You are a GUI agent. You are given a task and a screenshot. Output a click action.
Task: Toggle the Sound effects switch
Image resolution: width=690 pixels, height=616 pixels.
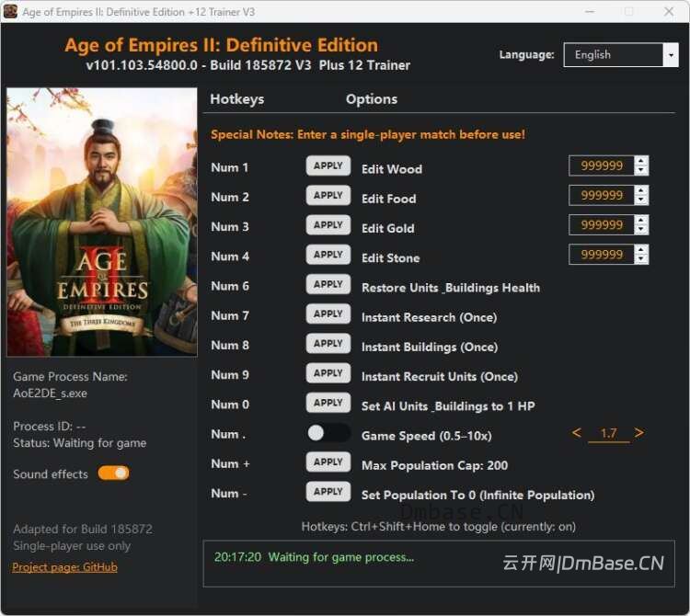pos(114,473)
